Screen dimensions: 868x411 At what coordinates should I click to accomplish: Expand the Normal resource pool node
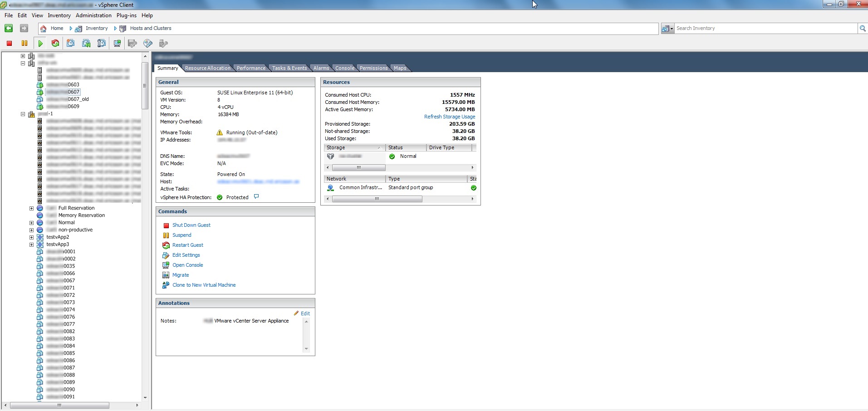(x=31, y=223)
